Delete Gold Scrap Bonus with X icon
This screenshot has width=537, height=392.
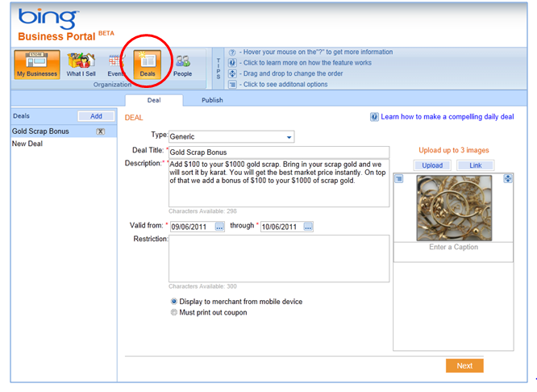(100, 131)
